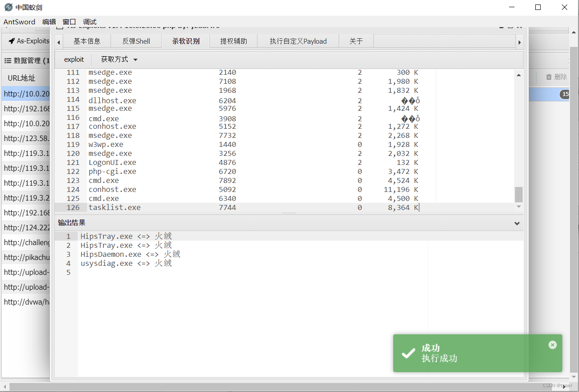Maximize the 中国蚁剑 window
579x392 pixels.
coord(538,7)
